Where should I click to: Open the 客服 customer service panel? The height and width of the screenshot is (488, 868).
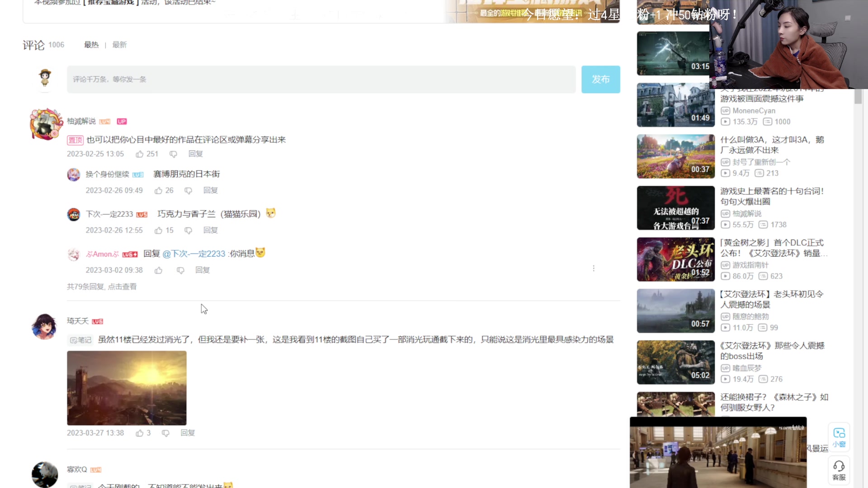pyautogui.click(x=839, y=470)
